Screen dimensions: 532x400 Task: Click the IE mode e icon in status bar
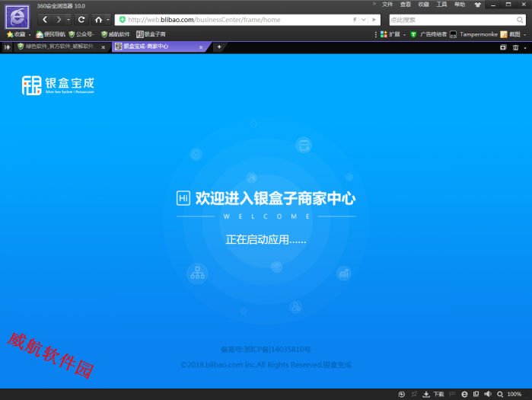464,394
